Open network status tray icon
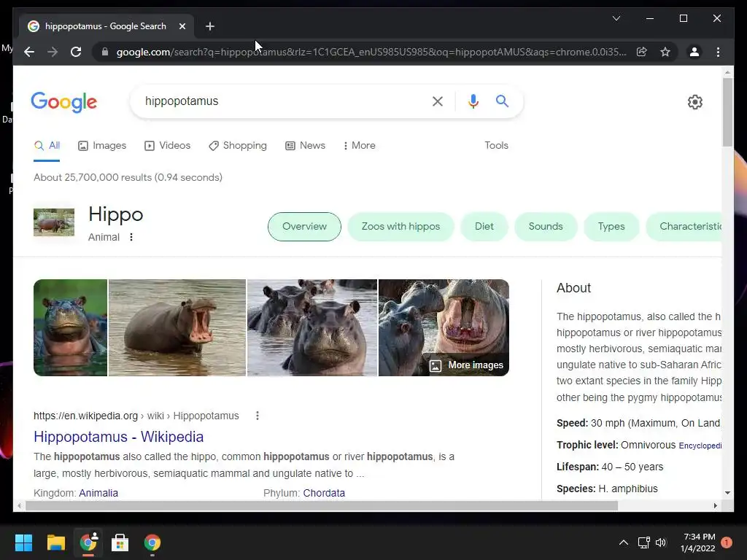The image size is (747, 560). coord(643,542)
